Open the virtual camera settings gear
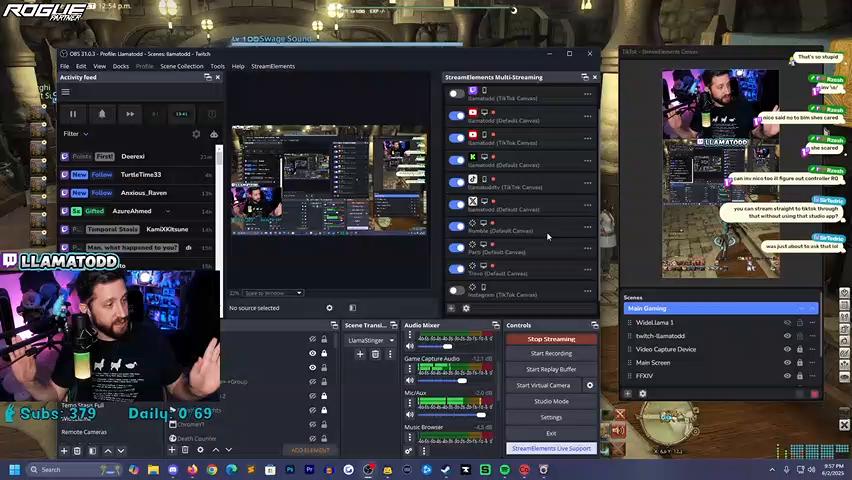Screen dimensions: 852x480 590,385
